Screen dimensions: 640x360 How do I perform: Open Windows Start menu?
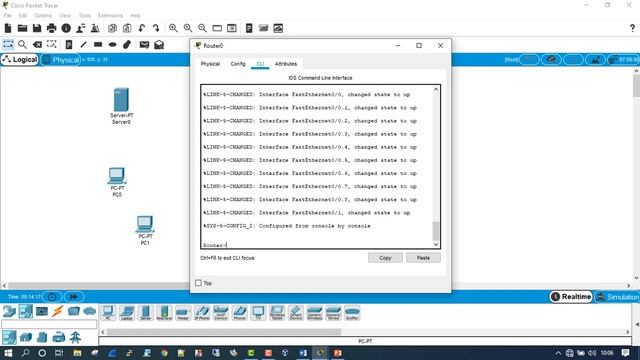pyautogui.click(x=8, y=353)
